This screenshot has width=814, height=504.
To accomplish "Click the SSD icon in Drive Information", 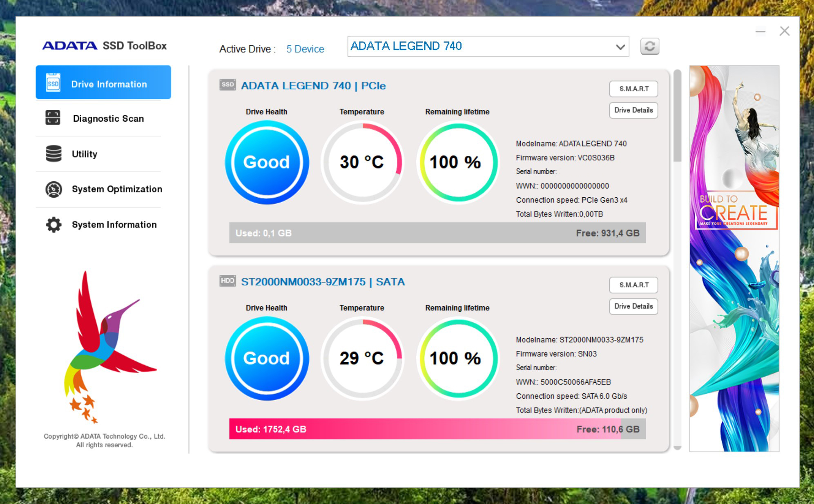I will click(53, 83).
